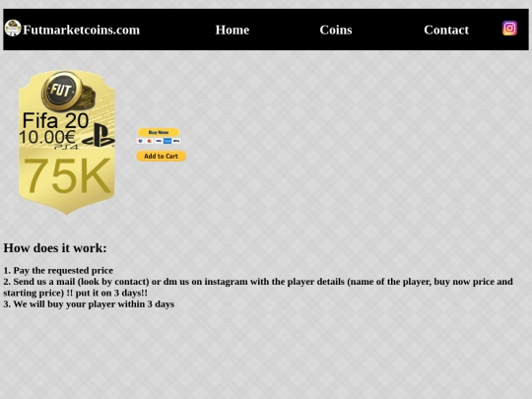Image resolution: width=532 pixels, height=399 pixels.
Task: Click the Futmarketcoins.com site title
Action: pos(82,30)
